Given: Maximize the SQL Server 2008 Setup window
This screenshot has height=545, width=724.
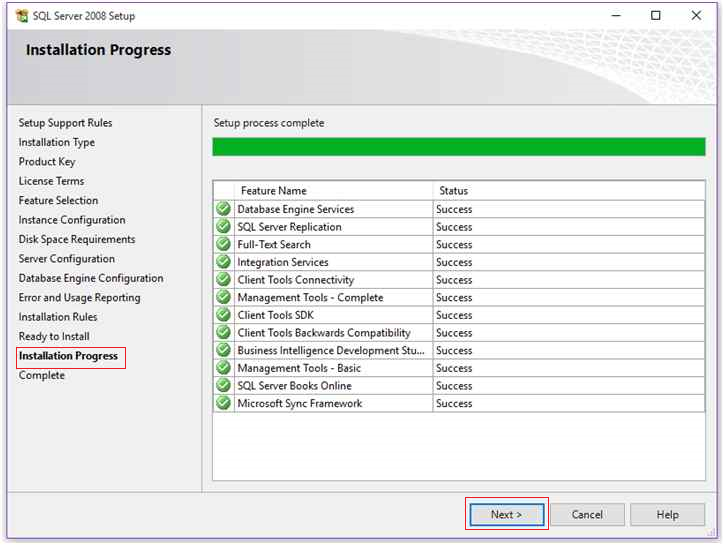Looking at the screenshot, I should (x=655, y=16).
